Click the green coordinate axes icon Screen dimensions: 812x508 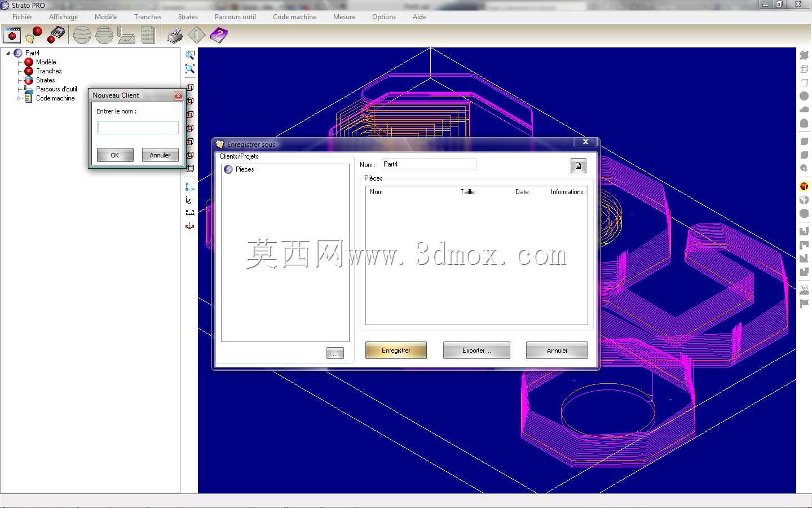pyautogui.click(x=190, y=187)
